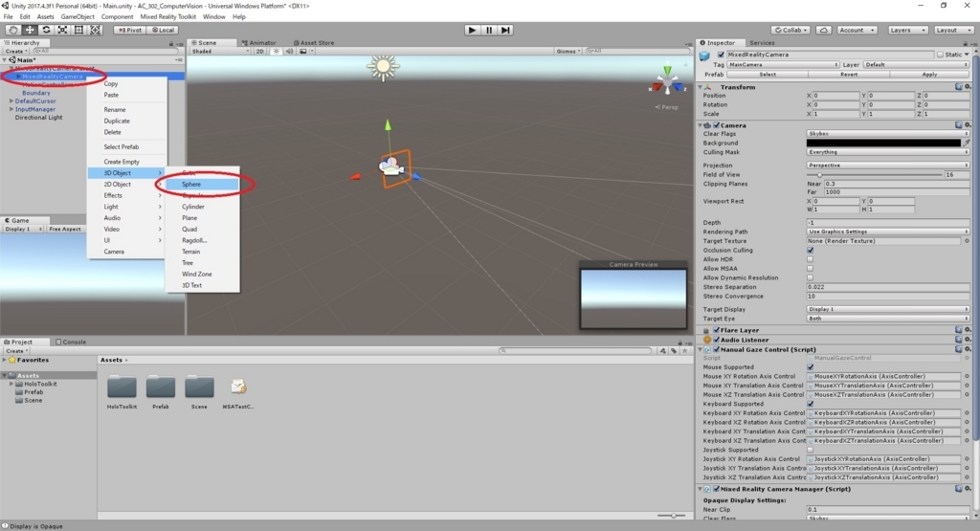
Task: Enable Joystick Supported checkbox
Action: tap(811, 450)
